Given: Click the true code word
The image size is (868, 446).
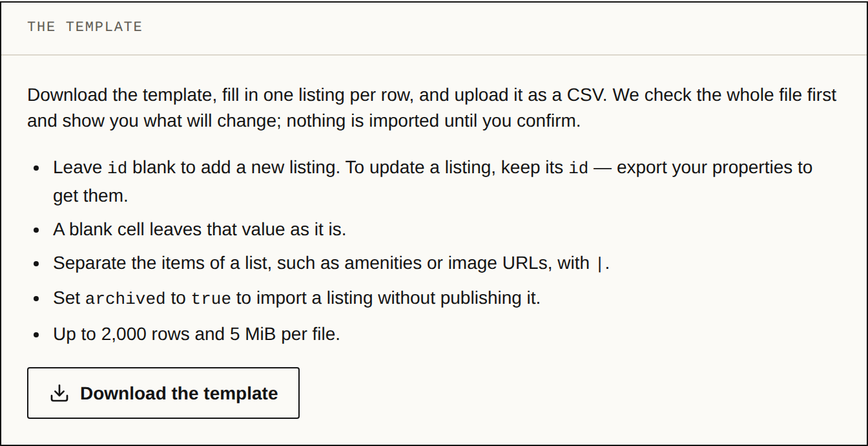Looking at the screenshot, I should point(211,299).
